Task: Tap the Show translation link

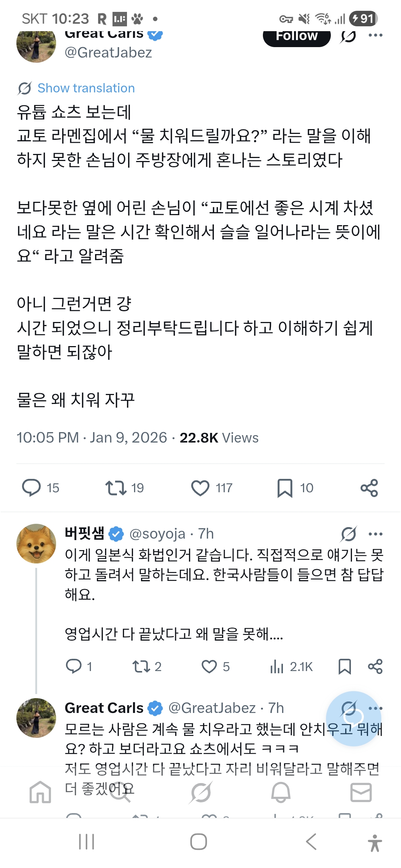Action: coord(86,88)
